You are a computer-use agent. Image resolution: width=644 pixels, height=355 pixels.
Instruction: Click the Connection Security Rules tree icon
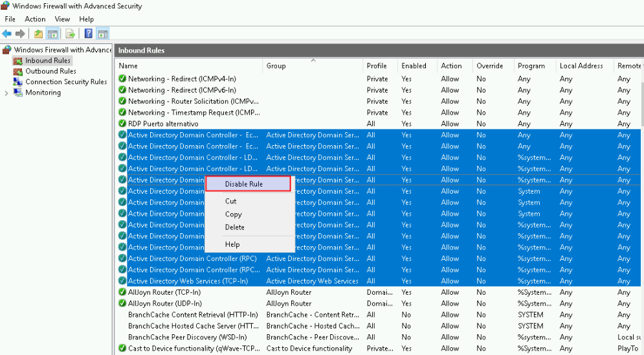[17, 82]
